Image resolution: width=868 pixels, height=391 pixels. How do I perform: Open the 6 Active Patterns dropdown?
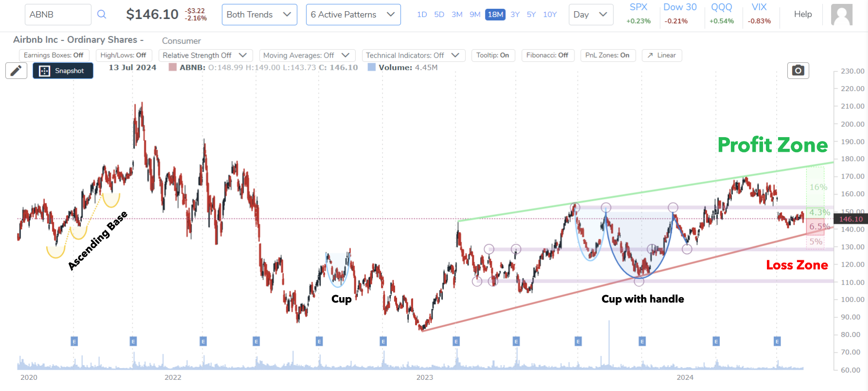pos(353,15)
